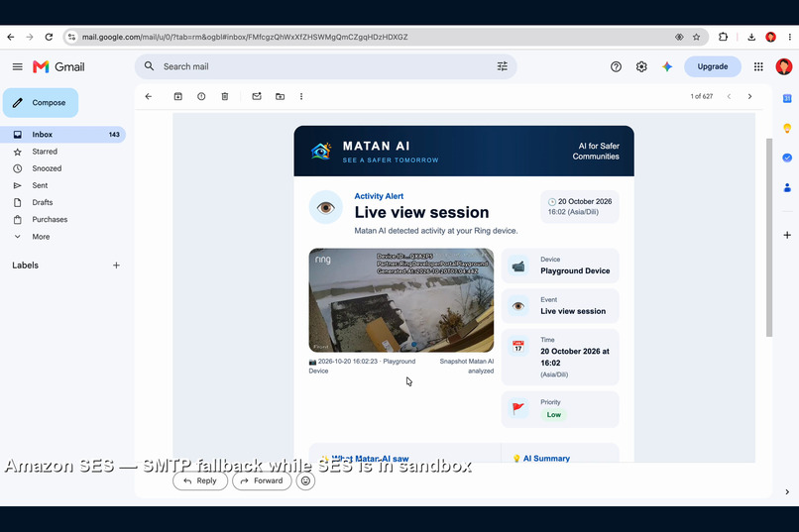Archive this email
The width and height of the screenshot is (799, 532).
coord(177,96)
